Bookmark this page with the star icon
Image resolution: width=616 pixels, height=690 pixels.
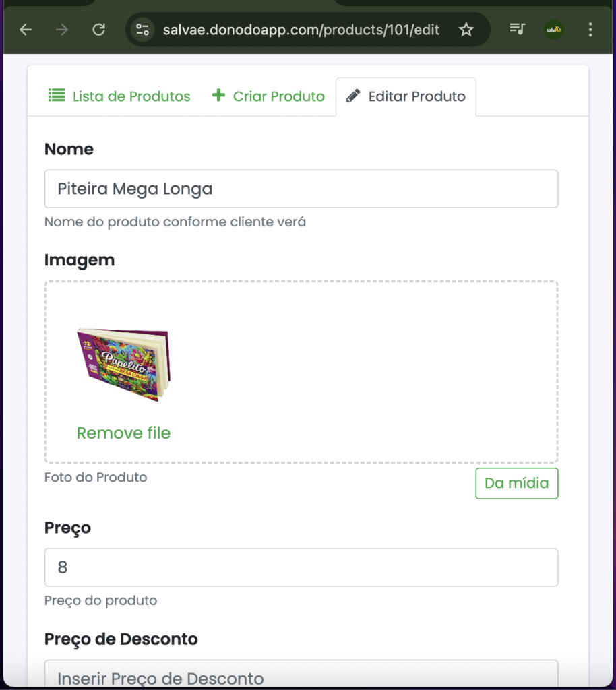click(x=466, y=30)
